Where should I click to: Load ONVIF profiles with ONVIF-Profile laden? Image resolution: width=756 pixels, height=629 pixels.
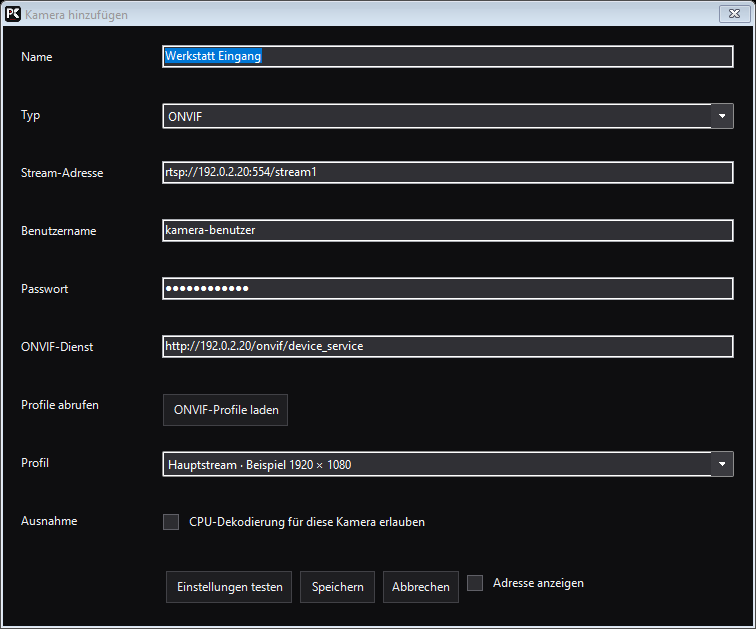tap(226, 410)
